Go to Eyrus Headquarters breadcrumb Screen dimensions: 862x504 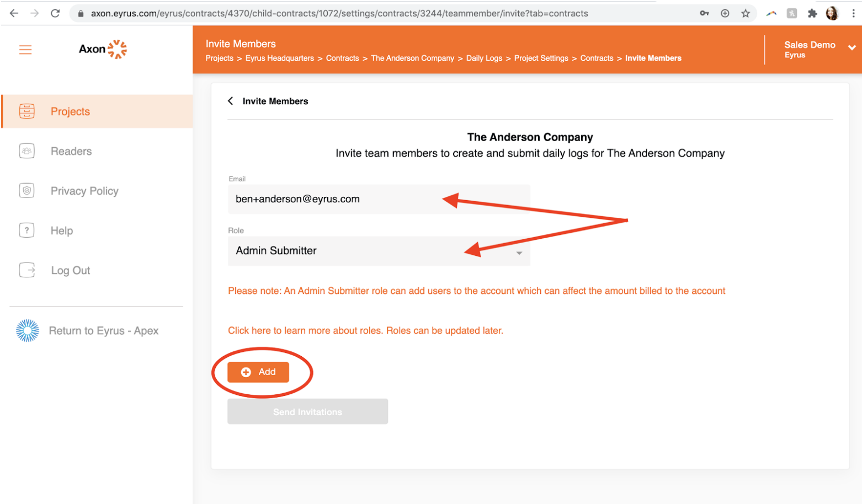point(280,58)
